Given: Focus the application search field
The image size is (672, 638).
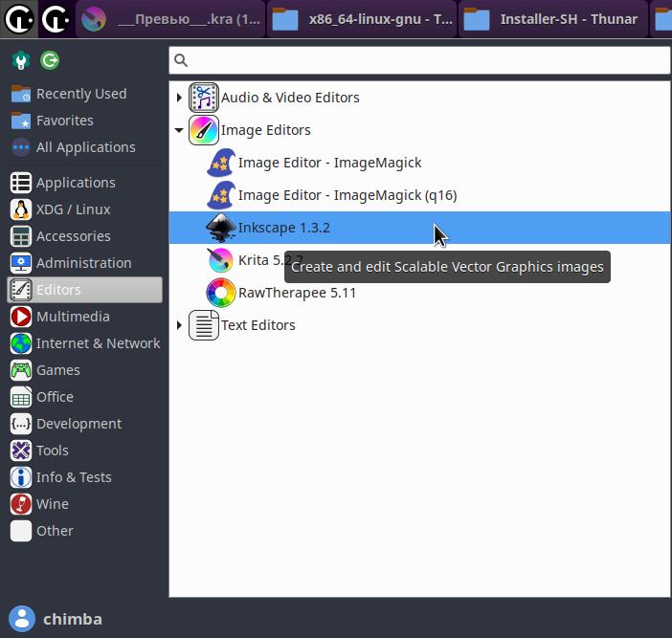Looking at the screenshot, I should point(419,60).
